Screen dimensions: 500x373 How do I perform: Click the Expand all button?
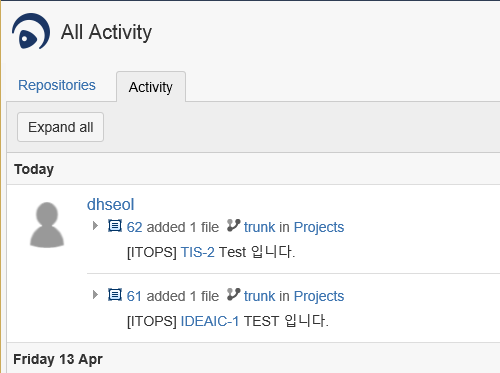(60, 127)
